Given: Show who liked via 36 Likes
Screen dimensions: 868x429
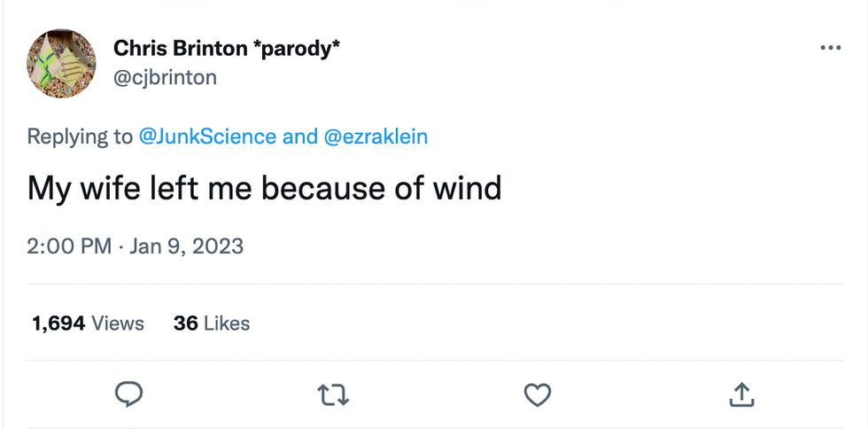Looking at the screenshot, I should click(212, 324).
